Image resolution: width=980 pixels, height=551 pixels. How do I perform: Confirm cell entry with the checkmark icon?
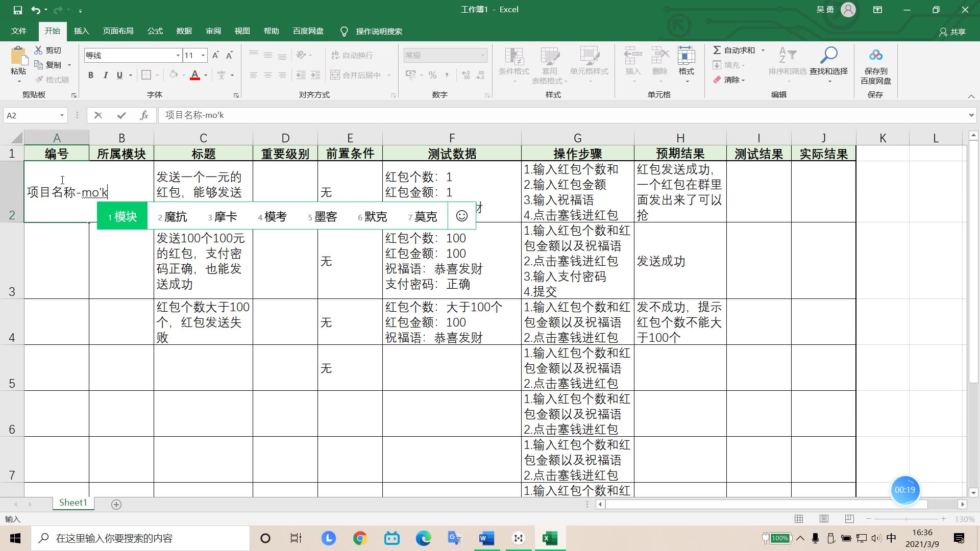(x=121, y=115)
